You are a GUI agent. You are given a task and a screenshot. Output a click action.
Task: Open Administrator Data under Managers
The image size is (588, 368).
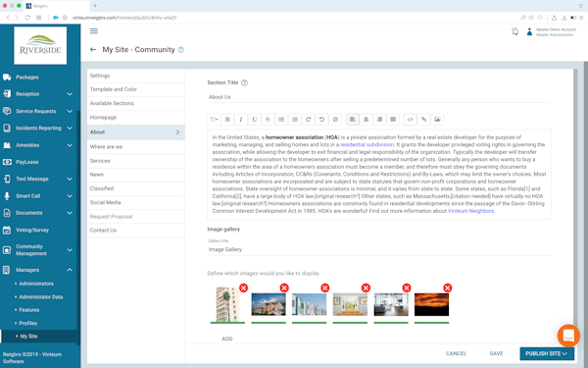40,296
